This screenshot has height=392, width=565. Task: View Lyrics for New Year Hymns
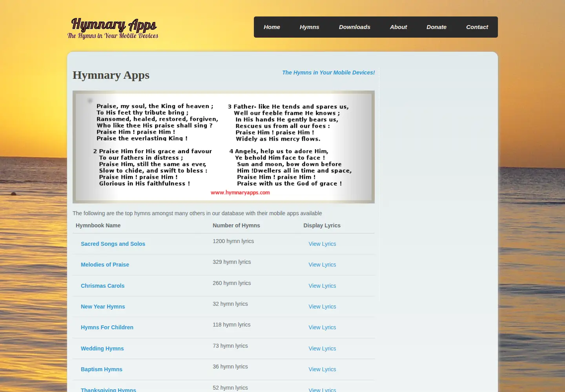[322, 307]
